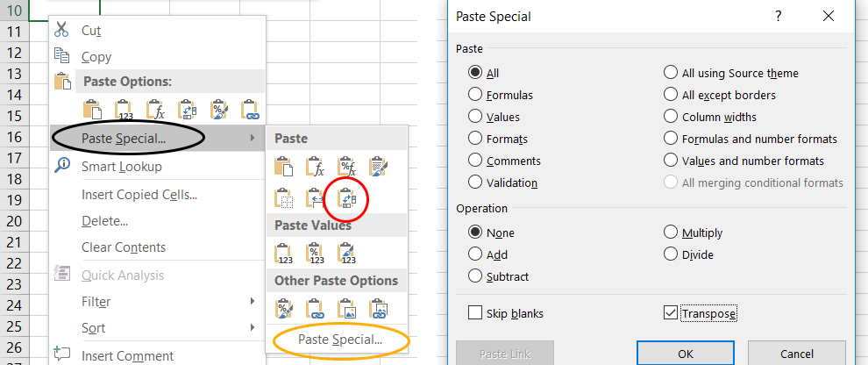Click Paste as Picture icon
The image size is (868, 365).
[346, 308]
